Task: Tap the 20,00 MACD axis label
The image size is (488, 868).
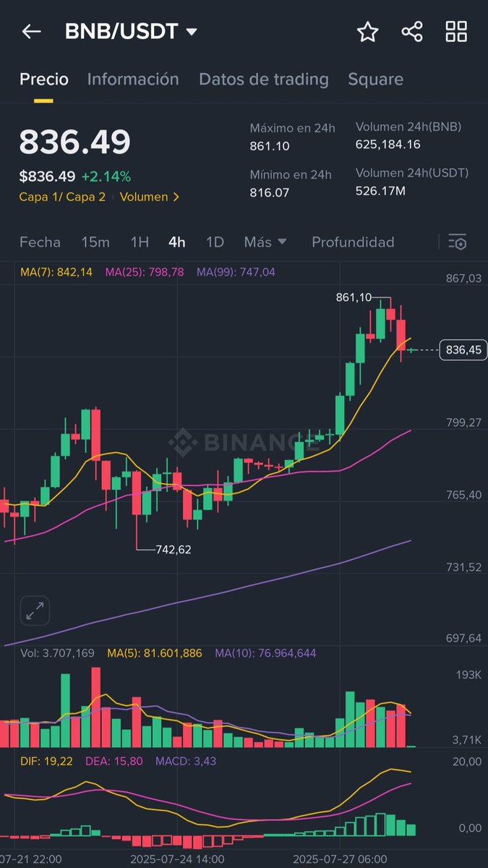Action: [x=467, y=761]
